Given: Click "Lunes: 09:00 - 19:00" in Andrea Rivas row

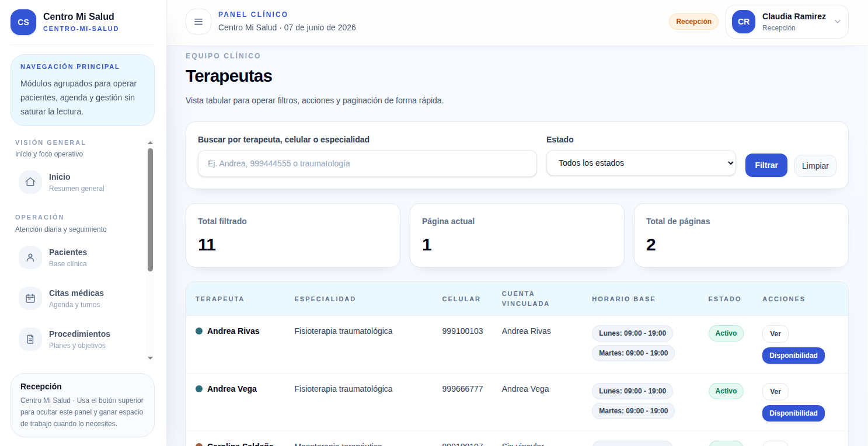Looking at the screenshot, I should point(632,333).
